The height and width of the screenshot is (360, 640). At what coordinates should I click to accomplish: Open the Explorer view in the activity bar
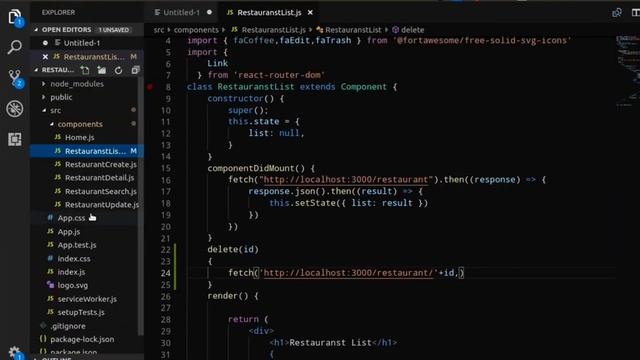pyautogui.click(x=15, y=17)
